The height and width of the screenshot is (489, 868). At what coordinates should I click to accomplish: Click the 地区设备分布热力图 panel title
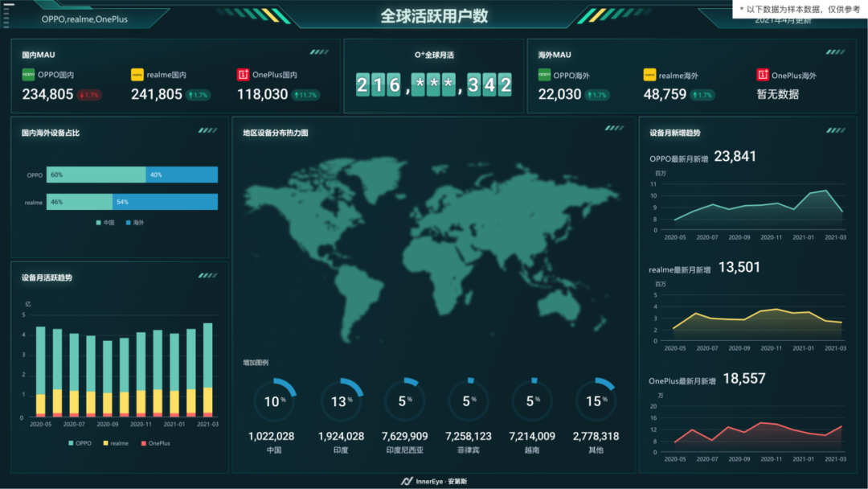coord(276,133)
